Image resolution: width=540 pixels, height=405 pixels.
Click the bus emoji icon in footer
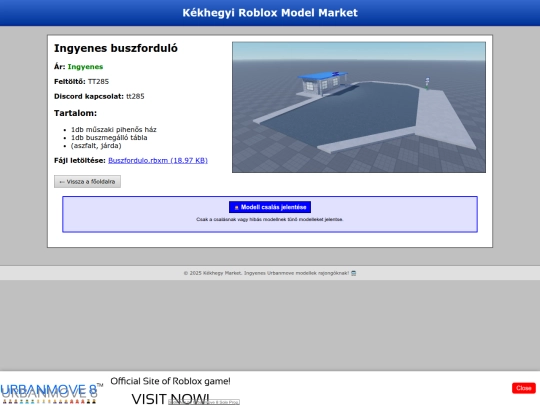(354, 273)
